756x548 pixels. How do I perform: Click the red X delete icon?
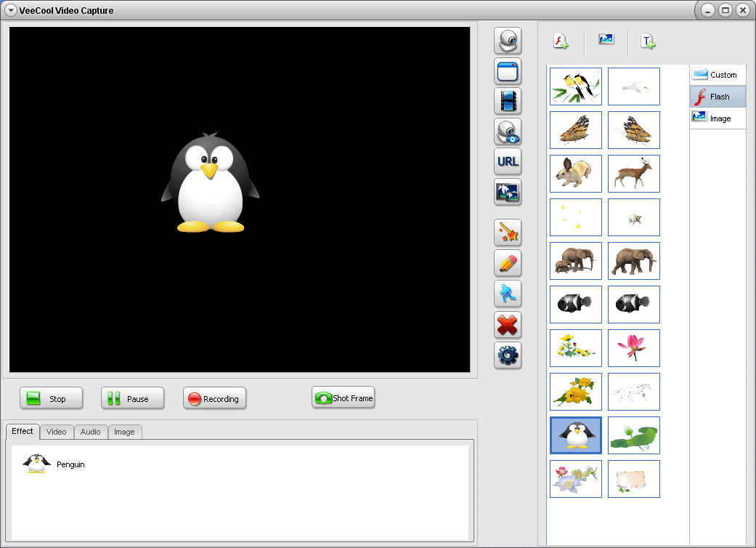tap(508, 325)
